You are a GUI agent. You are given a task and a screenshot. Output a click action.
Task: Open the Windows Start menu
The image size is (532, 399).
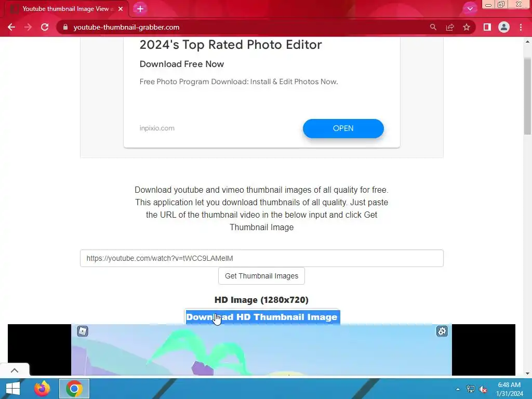pyautogui.click(x=13, y=389)
